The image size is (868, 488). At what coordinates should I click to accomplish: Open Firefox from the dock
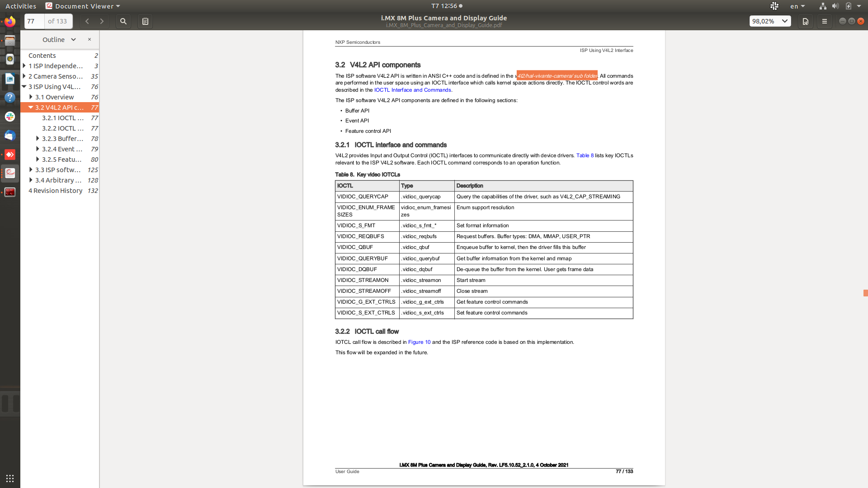10,21
